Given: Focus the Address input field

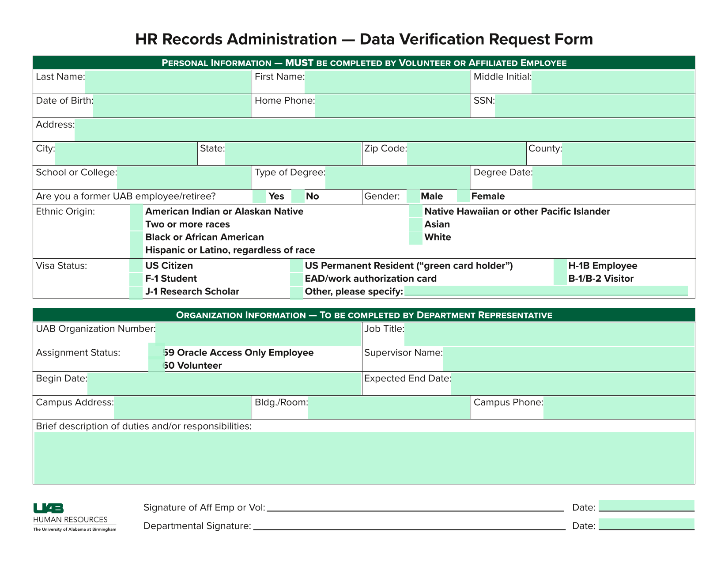Looking at the screenshot, I should [385, 129].
